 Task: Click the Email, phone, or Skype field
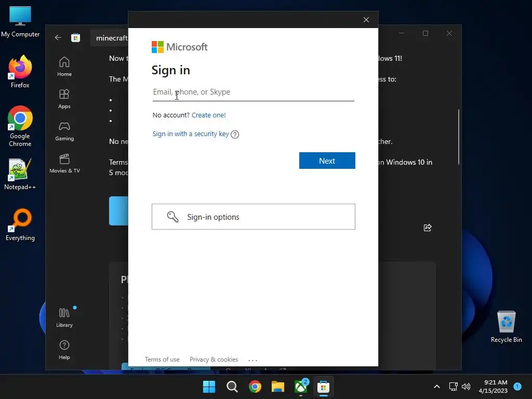(x=253, y=92)
